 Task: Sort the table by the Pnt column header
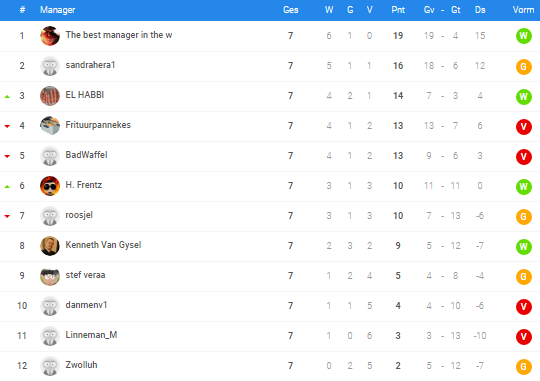point(398,10)
